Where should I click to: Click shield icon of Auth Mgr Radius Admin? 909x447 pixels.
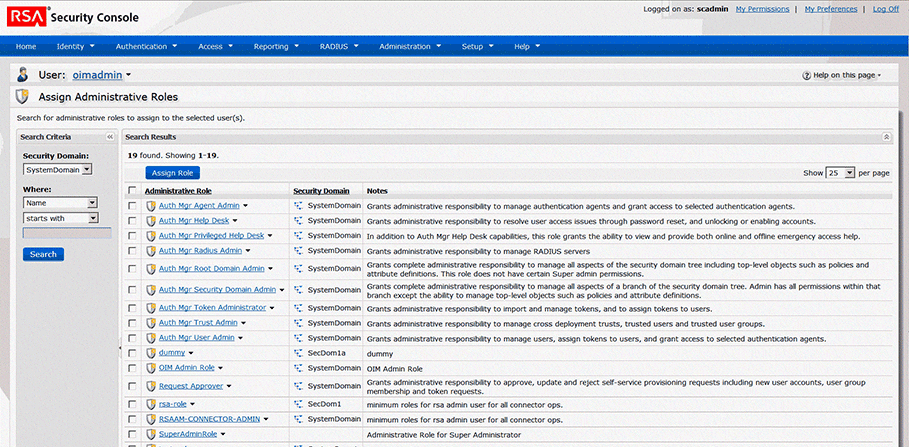(x=151, y=251)
